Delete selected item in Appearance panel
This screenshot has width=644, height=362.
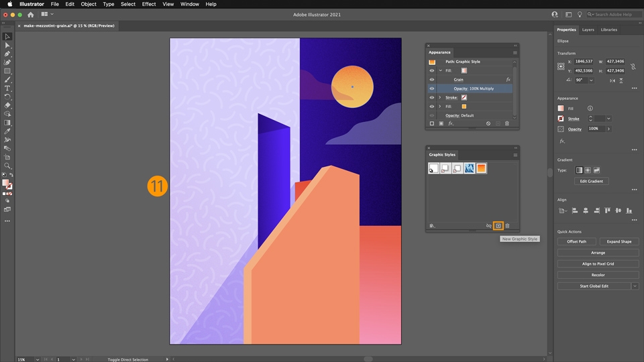pyautogui.click(x=507, y=123)
